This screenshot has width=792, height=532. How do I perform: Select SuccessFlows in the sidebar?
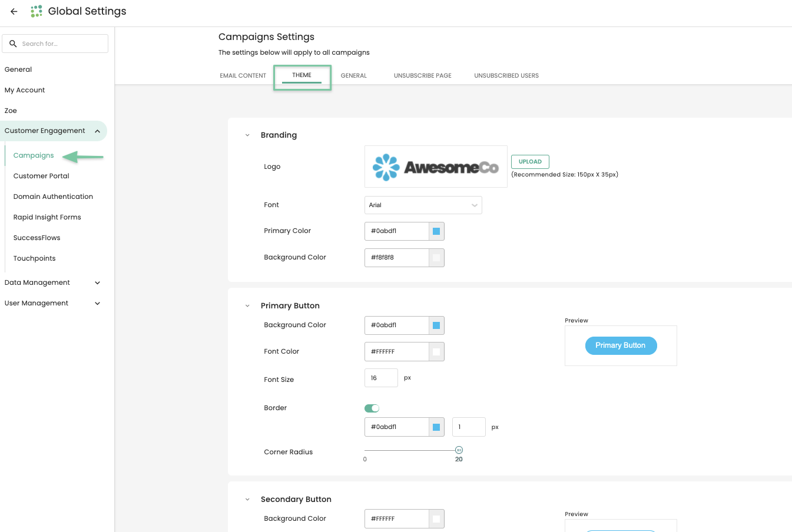37,238
